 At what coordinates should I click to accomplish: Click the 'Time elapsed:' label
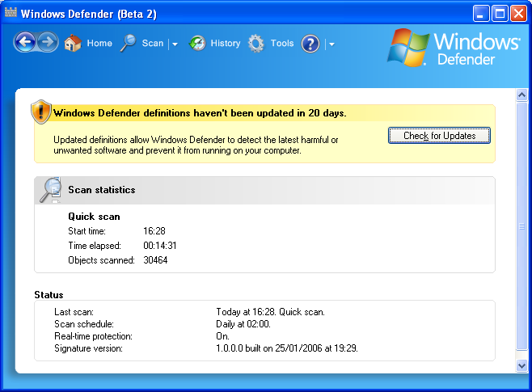[95, 246]
